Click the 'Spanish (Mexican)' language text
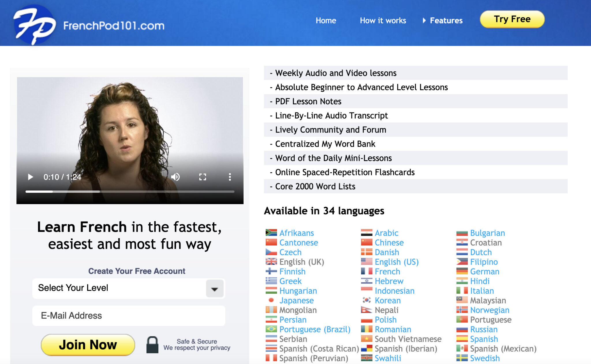Screen dimensions: 591x364 click(503, 349)
